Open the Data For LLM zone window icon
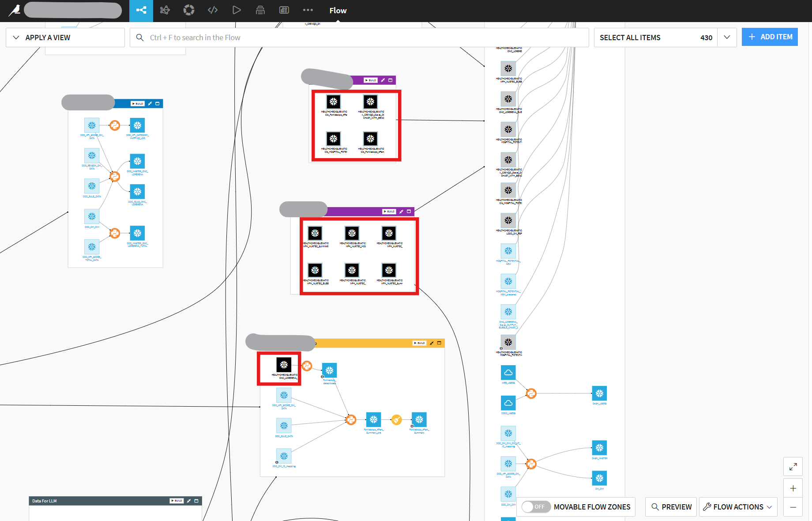 (x=196, y=501)
